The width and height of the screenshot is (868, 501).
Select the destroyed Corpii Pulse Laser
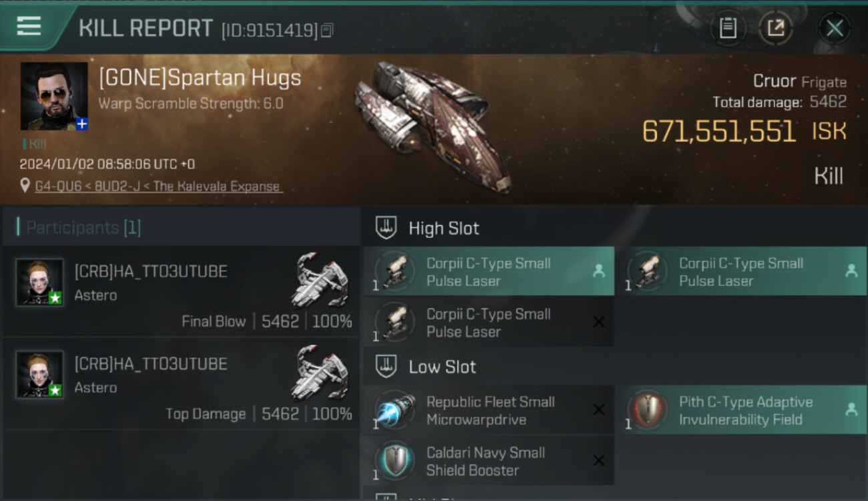tap(489, 322)
